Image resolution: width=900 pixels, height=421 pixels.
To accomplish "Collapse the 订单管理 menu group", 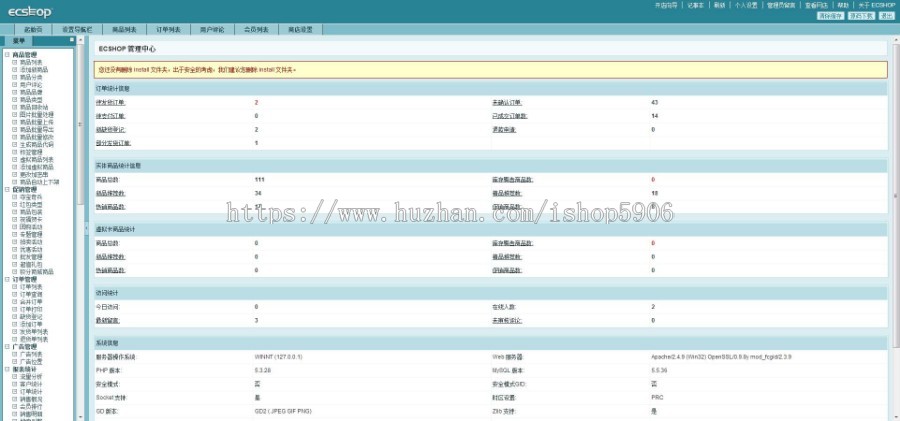I will click(7, 279).
